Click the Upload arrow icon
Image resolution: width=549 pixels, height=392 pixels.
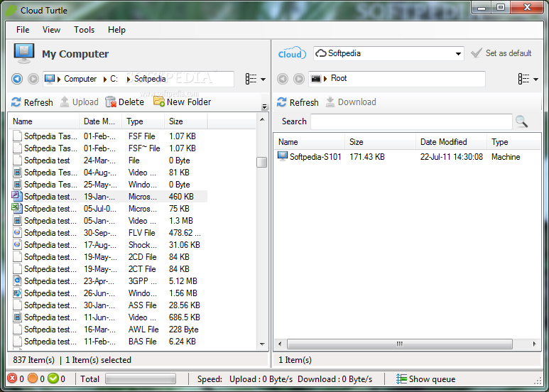pyautogui.click(x=65, y=102)
